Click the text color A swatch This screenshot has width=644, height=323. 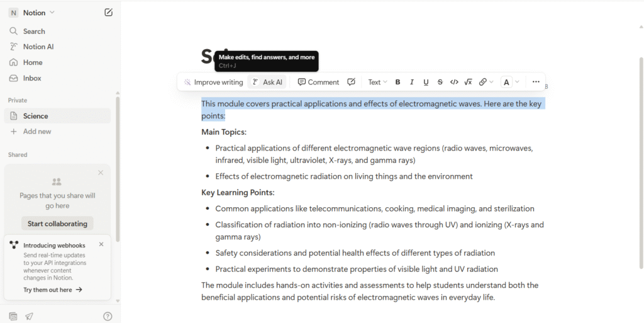[x=506, y=82]
